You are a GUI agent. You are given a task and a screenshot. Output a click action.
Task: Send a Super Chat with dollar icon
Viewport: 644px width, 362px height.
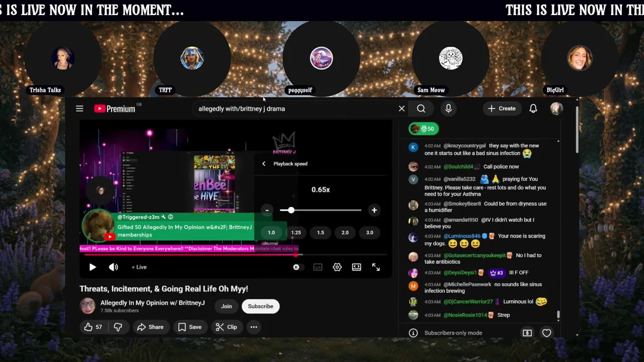(527, 333)
